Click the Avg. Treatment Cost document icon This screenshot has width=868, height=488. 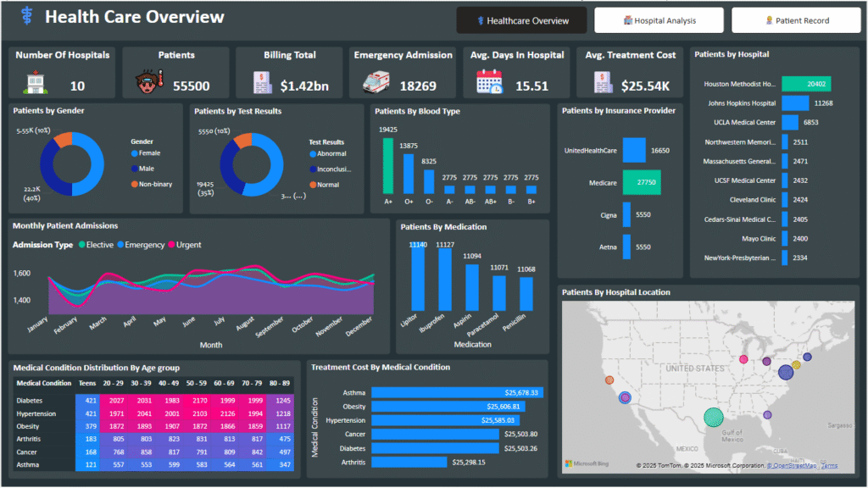[603, 83]
